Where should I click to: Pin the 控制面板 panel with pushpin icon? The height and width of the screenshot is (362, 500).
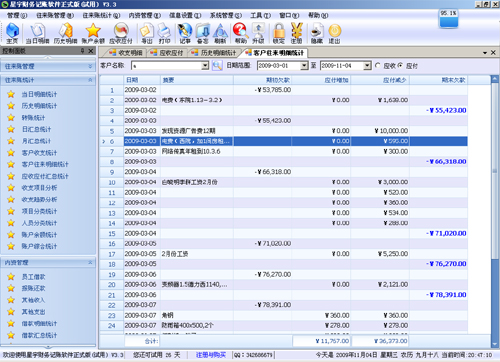tap(82, 51)
